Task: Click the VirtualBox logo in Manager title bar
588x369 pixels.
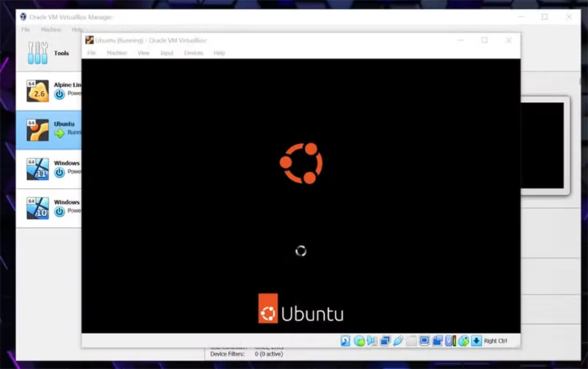Action: 24,17
